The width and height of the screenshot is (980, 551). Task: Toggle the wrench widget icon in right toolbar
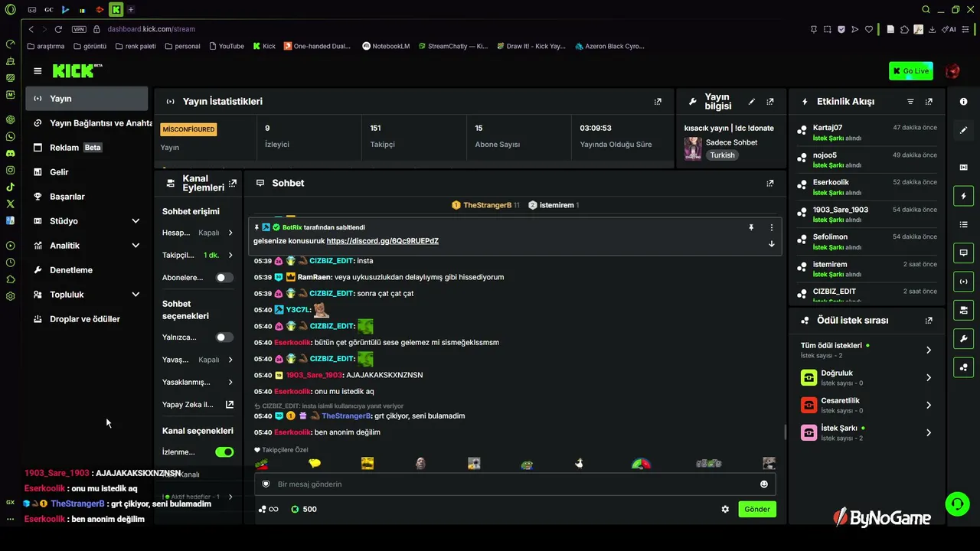click(963, 338)
